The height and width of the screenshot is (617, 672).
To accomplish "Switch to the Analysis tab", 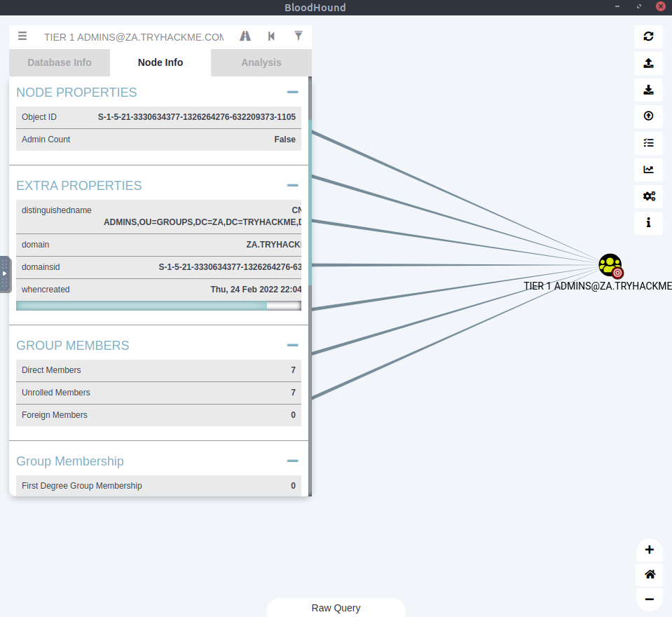I will pyautogui.click(x=261, y=62).
